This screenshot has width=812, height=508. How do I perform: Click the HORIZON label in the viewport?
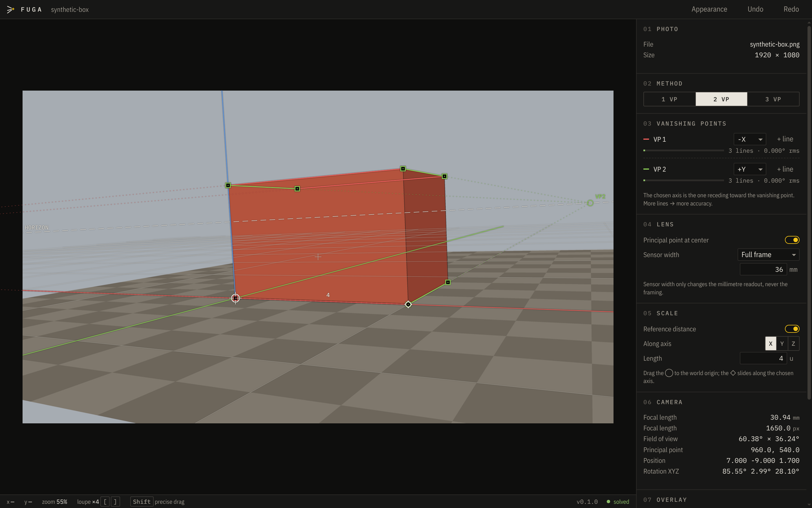(x=37, y=227)
